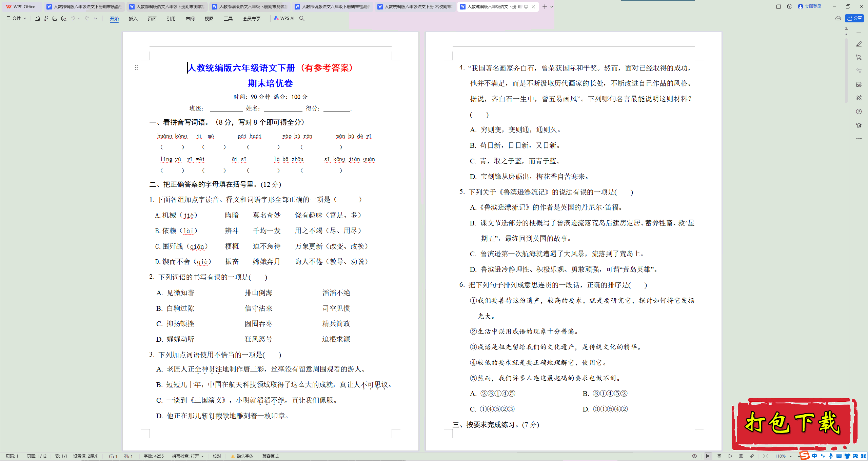Click the fit-to-page zoom icon
The height and width of the screenshot is (461, 868).
click(x=766, y=456)
